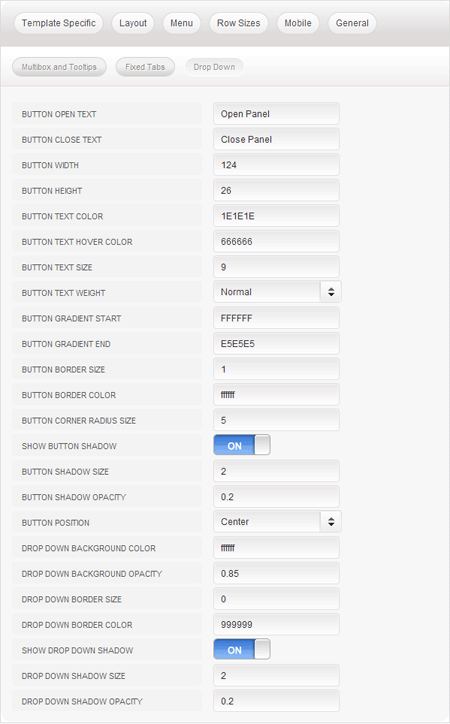450x724 pixels.
Task: Click the Fixed Tabs sub-tab
Action: (x=145, y=67)
